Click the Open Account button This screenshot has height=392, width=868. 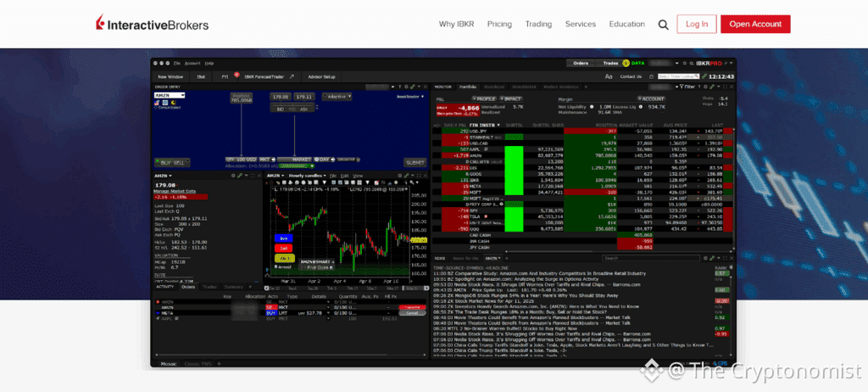[755, 24]
